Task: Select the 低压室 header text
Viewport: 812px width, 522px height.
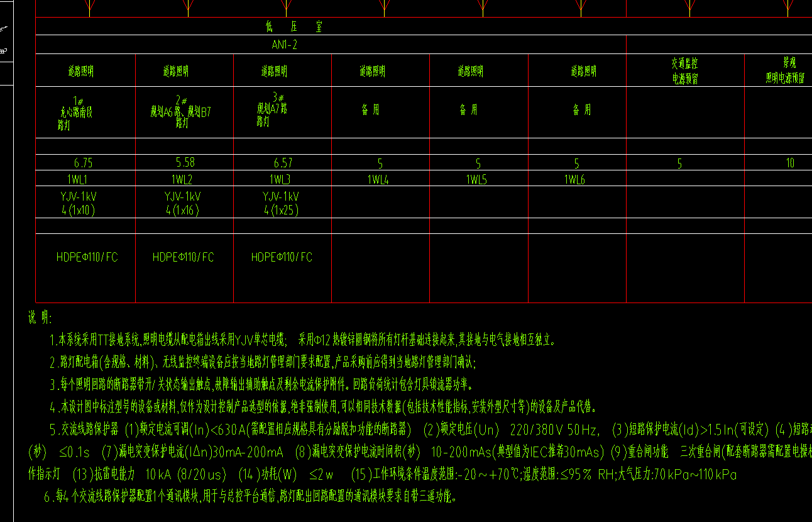Action: pyautogui.click(x=294, y=26)
